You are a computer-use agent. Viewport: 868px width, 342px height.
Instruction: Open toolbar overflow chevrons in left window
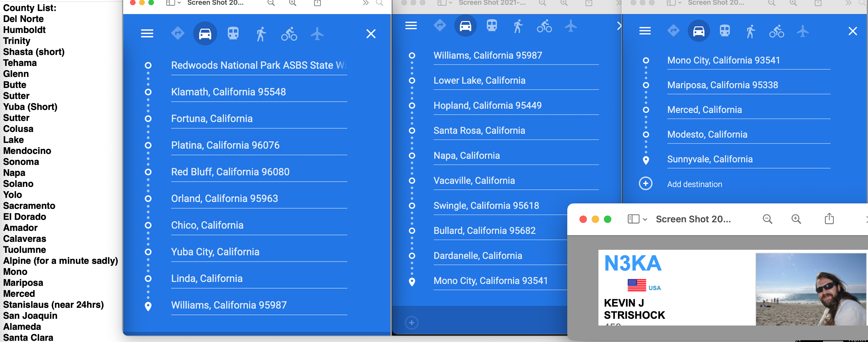coord(366,3)
